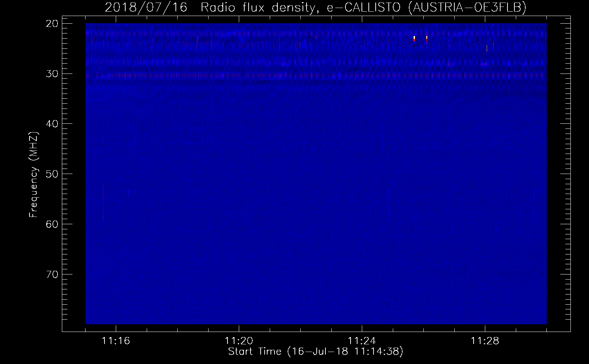Click the 11:20 time tick label
This screenshot has width=589, height=364.
coord(239,341)
